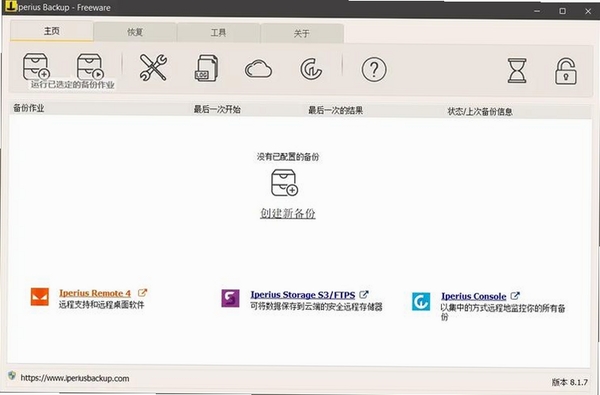Click the https://www.iperiusbackup.com link
Image resolution: width=600 pixels, height=395 pixels.
(75, 378)
